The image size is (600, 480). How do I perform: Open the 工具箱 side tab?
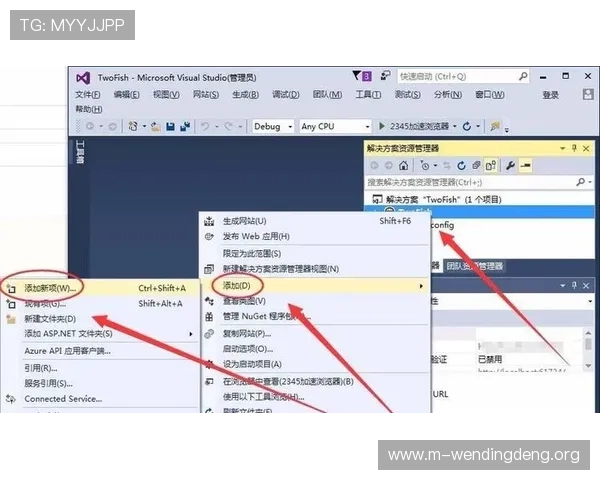80,152
